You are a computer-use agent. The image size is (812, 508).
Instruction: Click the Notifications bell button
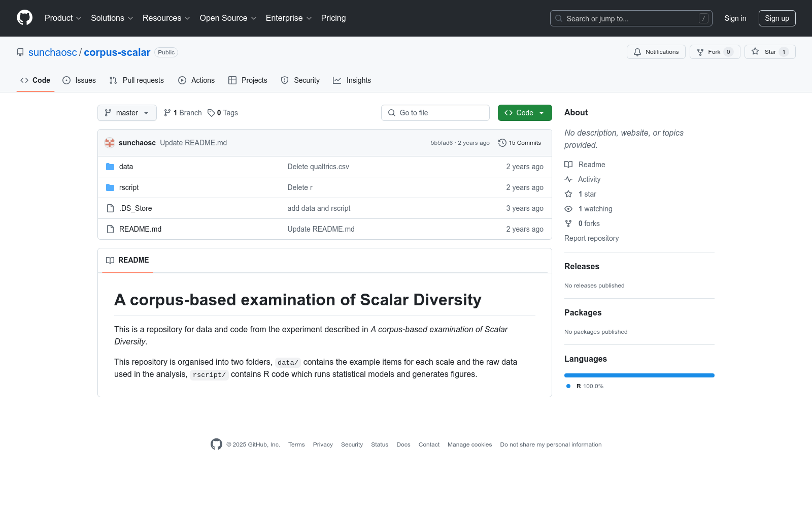click(656, 52)
